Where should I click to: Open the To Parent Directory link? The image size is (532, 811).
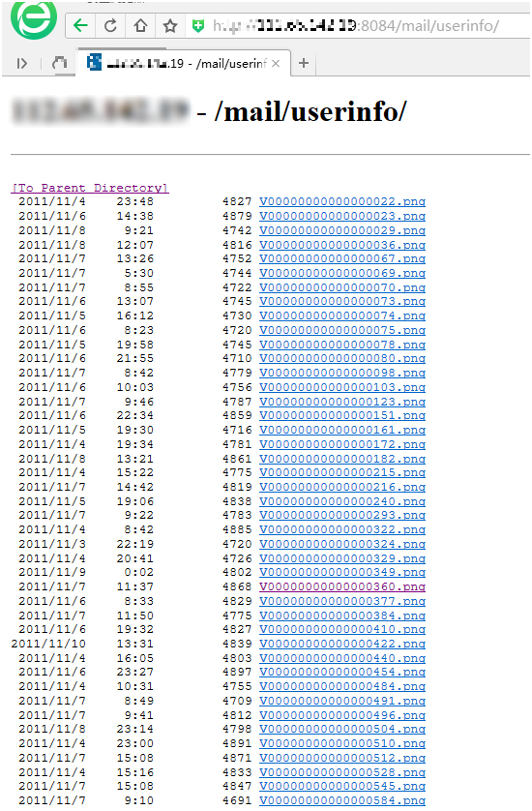coord(90,188)
